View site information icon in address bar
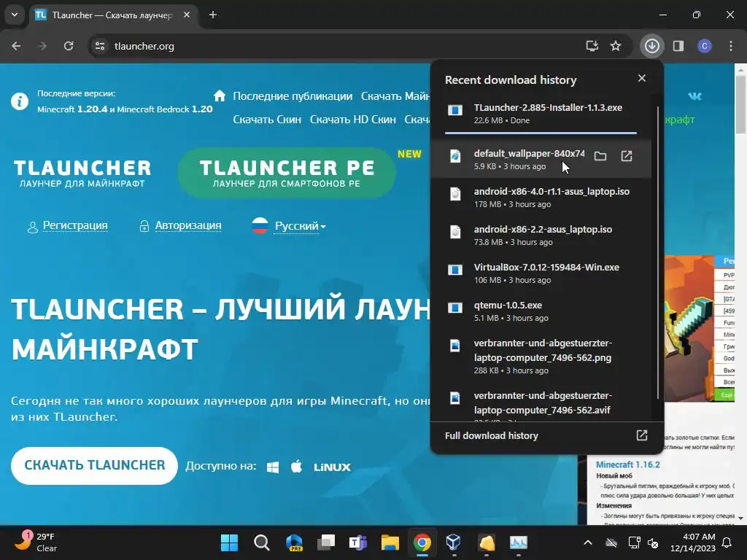747x560 pixels. pos(99,46)
